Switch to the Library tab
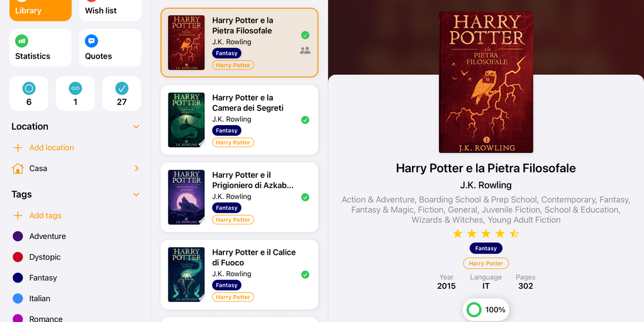 pyautogui.click(x=40, y=9)
